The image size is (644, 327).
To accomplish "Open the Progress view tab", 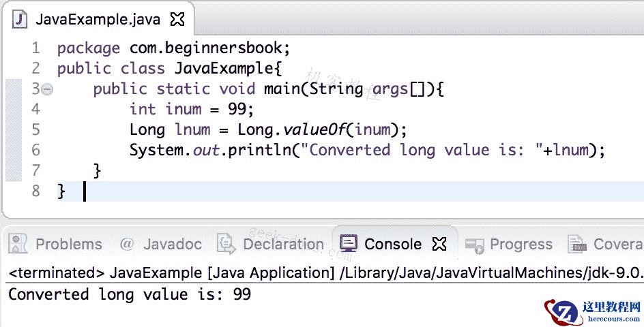I will click(x=509, y=244).
